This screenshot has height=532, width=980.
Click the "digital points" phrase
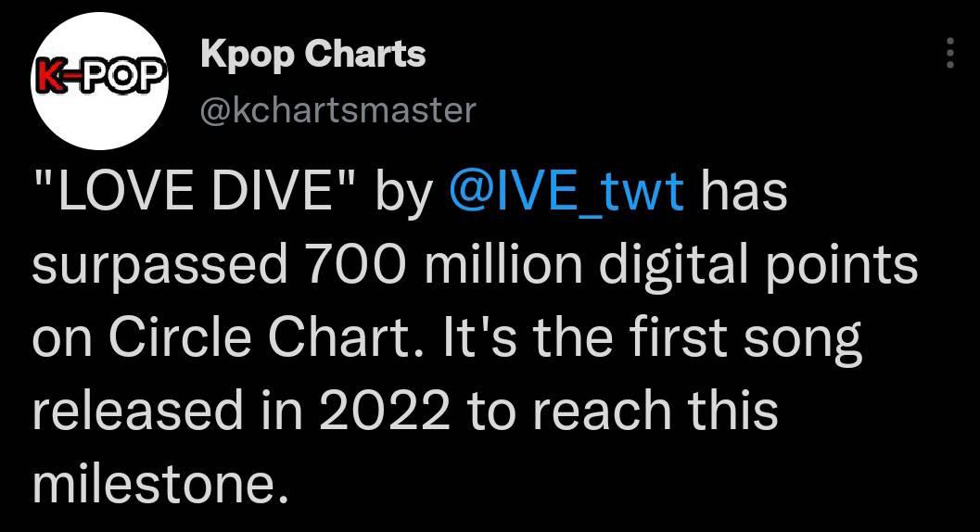coord(758,266)
